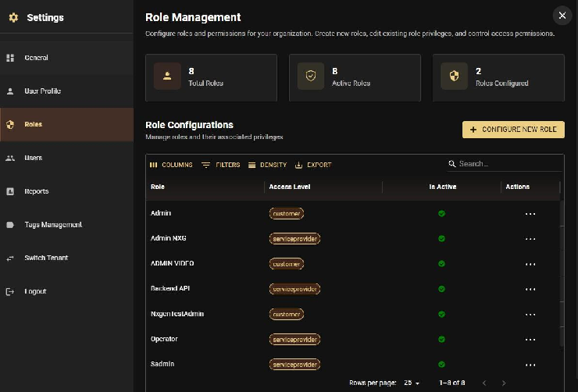Open actions menu for Backend API role
The width and height of the screenshot is (578, 392).
(530, 289)
